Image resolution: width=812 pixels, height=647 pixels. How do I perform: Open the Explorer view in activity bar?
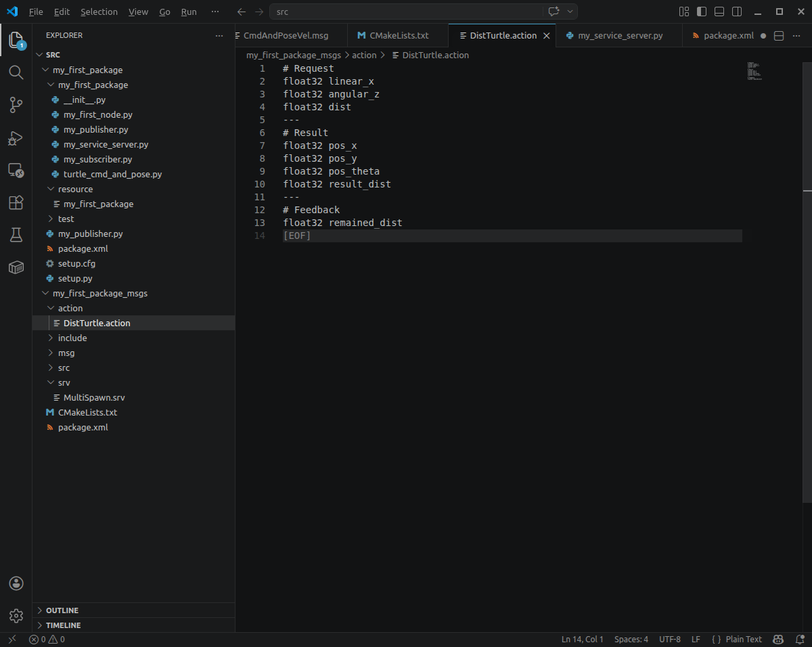pyautogui.click(x=16, y=41)
